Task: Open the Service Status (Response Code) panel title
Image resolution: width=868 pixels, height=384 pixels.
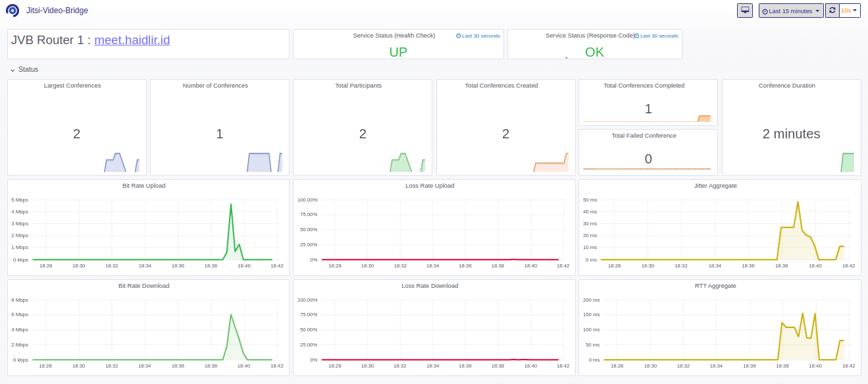Action: point(590,36)
